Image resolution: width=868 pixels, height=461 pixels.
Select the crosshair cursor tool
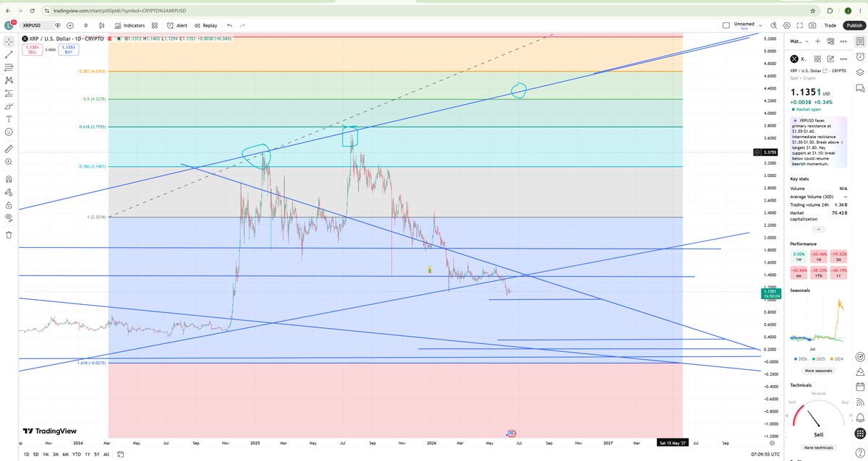(x=9, y=40)
